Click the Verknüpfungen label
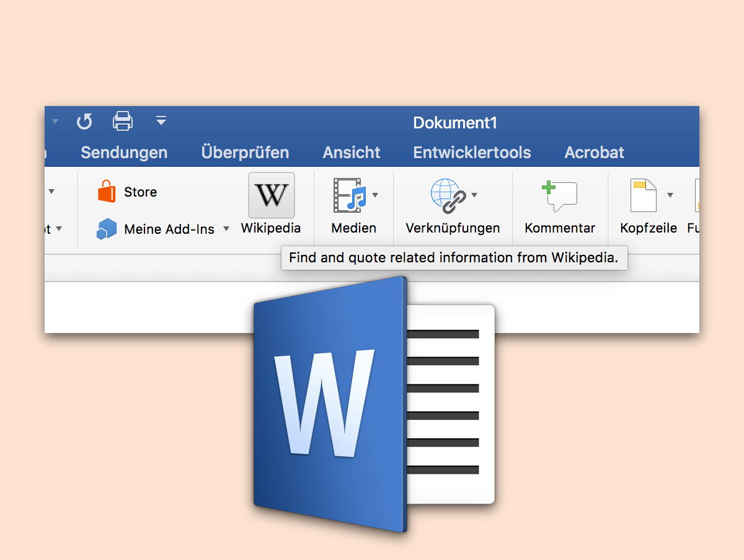 coord(453,228)
